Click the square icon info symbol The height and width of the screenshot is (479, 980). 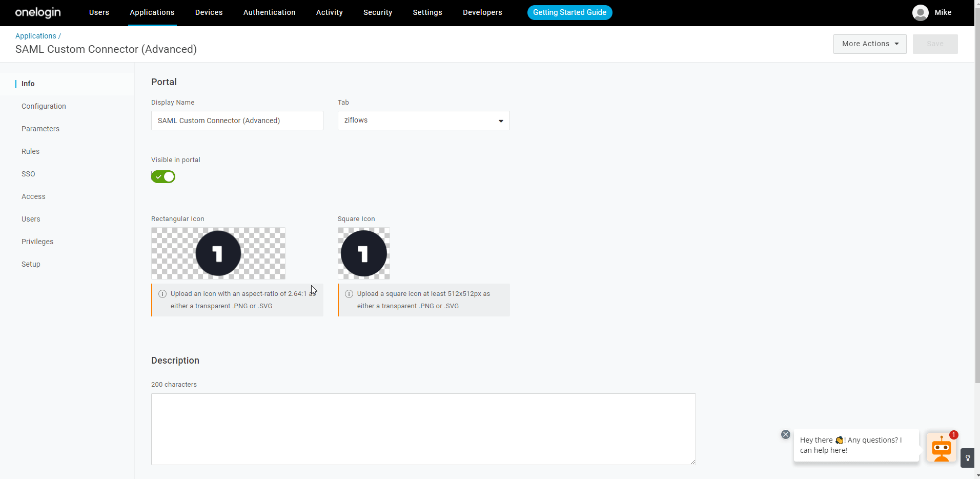pyautogui.click(x=349, y=294)
